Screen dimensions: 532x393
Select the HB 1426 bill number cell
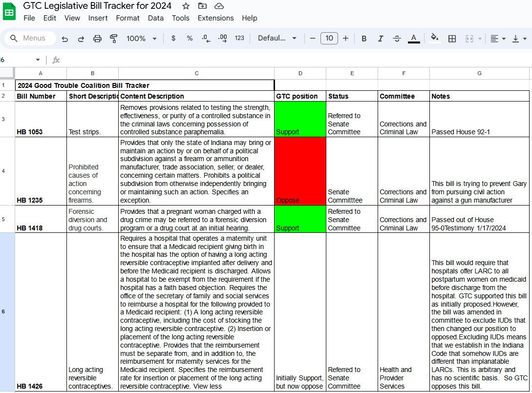click(41, 312)
